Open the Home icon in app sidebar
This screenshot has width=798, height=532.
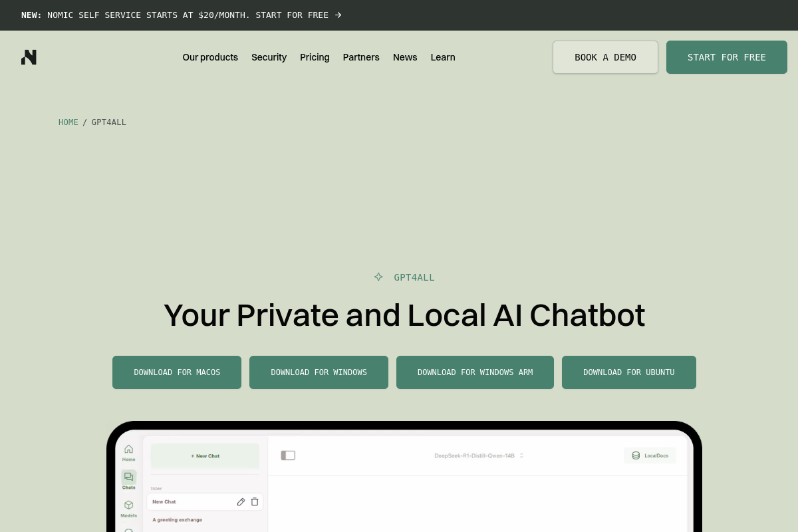[x=128, y=449]
